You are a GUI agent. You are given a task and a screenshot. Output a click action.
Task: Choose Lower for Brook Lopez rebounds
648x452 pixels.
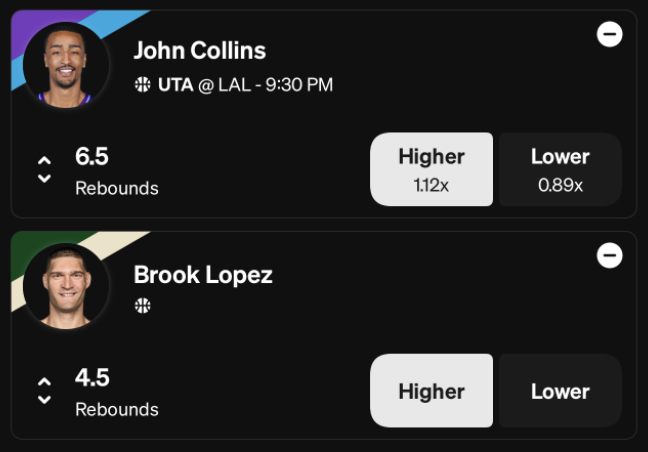[560, 390]
